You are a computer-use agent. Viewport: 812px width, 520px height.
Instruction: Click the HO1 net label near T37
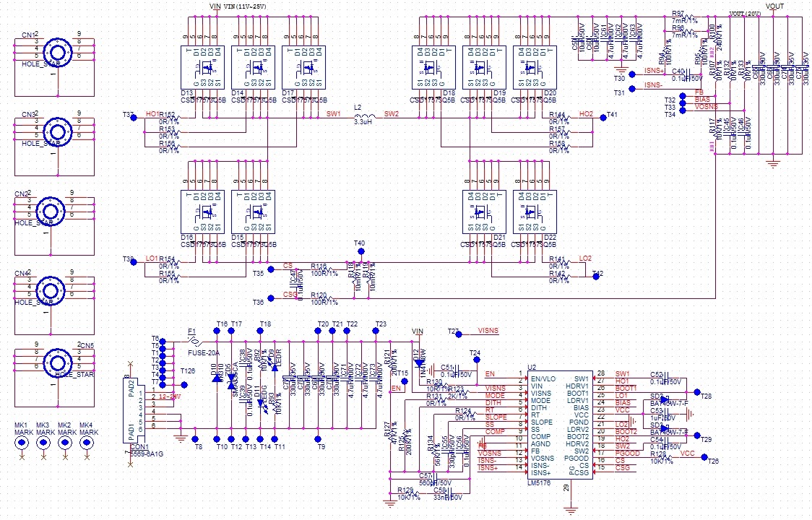point(152,114)
